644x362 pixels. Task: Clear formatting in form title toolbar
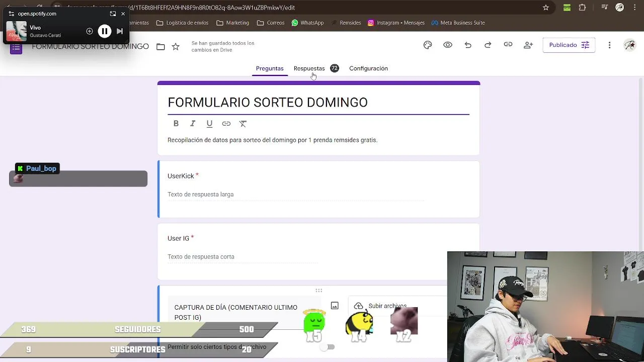[x=243, y=124]
